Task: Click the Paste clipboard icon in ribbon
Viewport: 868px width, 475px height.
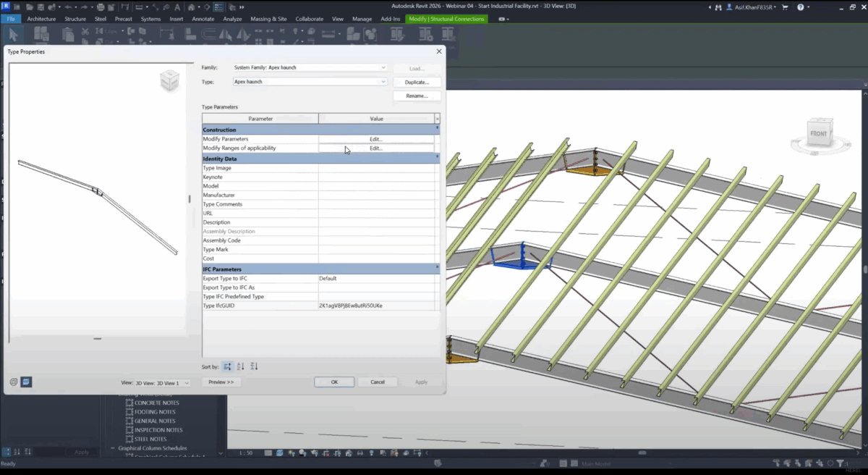Action: point(68,35)
